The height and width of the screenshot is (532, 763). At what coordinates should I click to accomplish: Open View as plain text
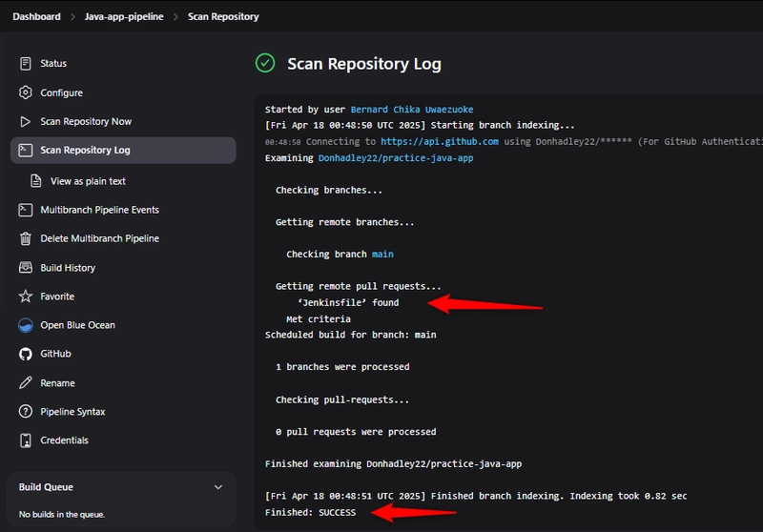click(88, 181)
